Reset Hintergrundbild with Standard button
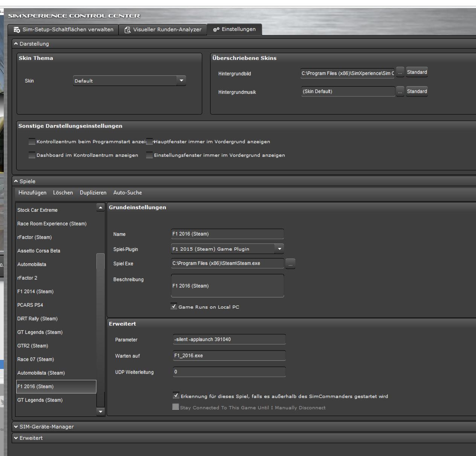Viewport: 476px width, 456px height. coord(417,72)
